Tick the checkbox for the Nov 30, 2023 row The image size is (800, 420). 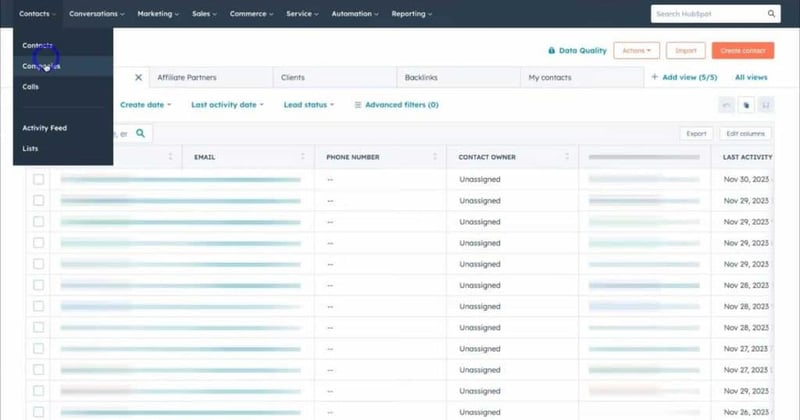38,179
